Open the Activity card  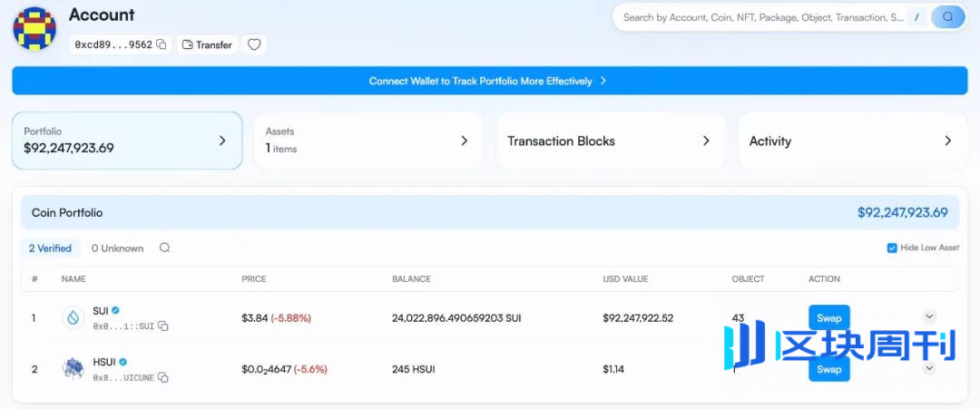coord(852,141)
